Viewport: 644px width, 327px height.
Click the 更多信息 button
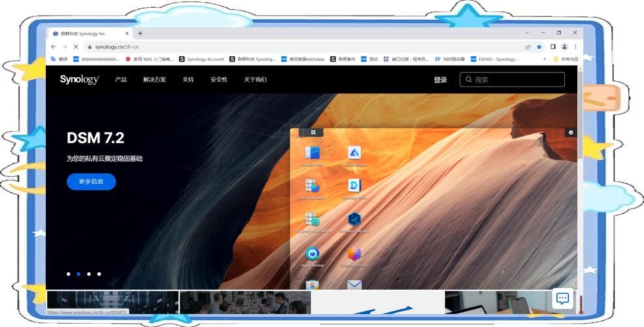point(91,182)
